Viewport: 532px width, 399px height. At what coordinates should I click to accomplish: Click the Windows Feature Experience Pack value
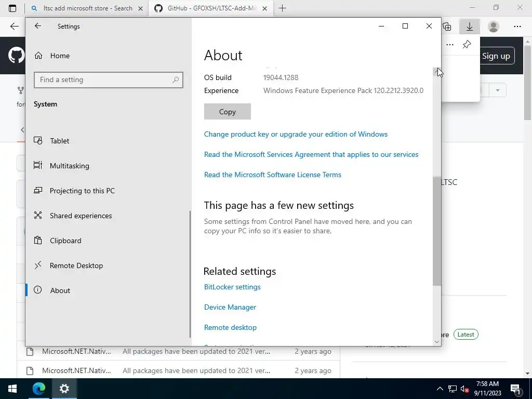[343, 90]
